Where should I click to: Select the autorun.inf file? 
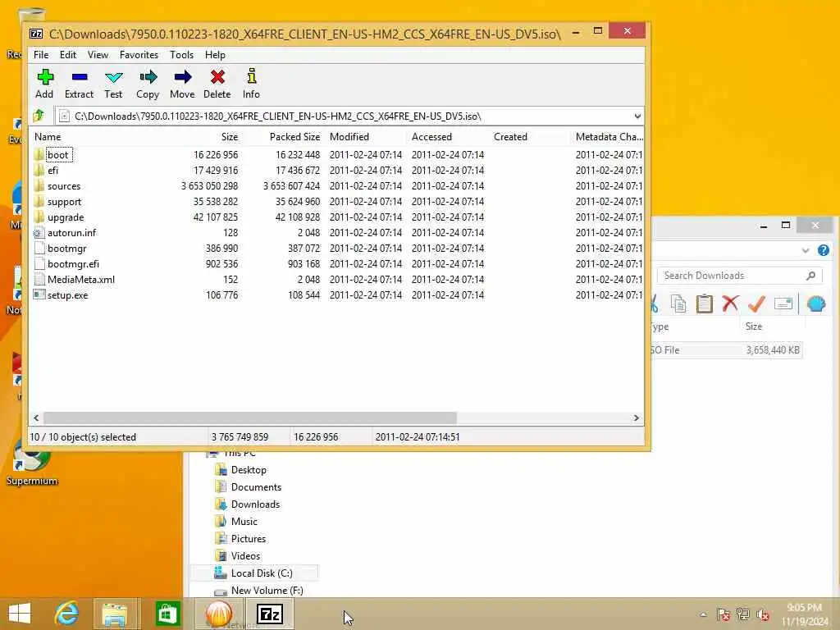(72, 232)
